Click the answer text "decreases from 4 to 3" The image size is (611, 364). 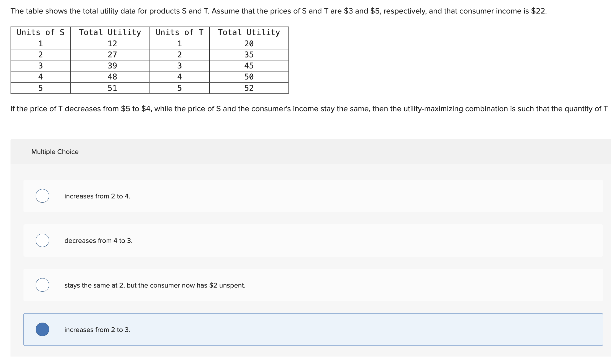[x=98, y=241]
